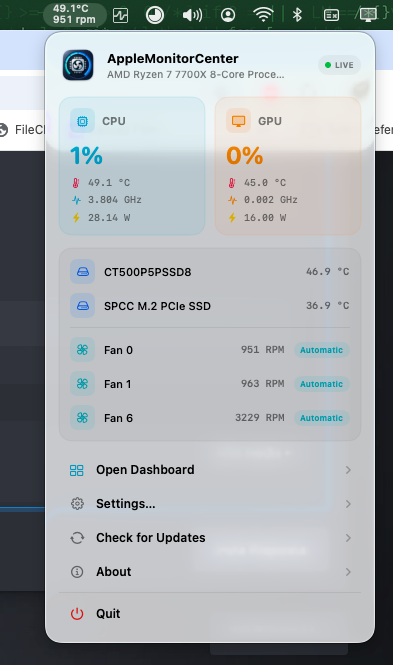This screenshot has height=665, width=393.
Task: Select Check for Updates menu entry
Action: coord(210,538)
